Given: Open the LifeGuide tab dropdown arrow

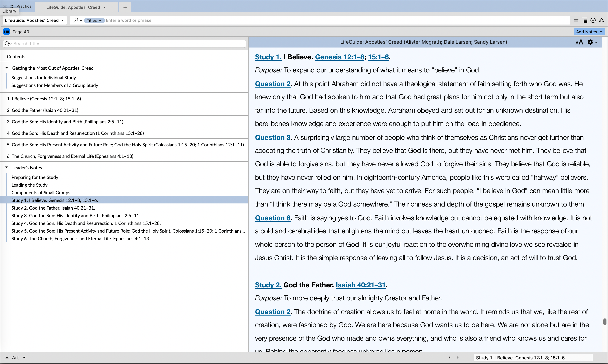Looking at the screenshot, I should tap(105, 7).
